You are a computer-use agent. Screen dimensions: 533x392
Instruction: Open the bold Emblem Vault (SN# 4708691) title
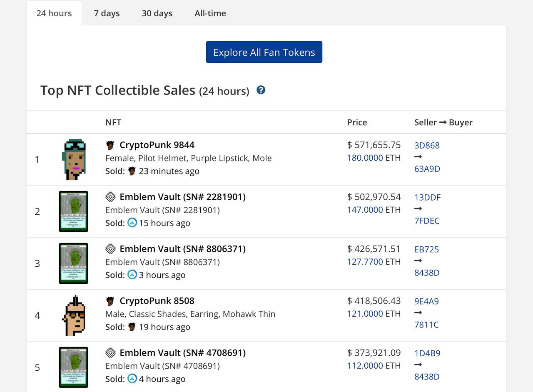point(182,353)
